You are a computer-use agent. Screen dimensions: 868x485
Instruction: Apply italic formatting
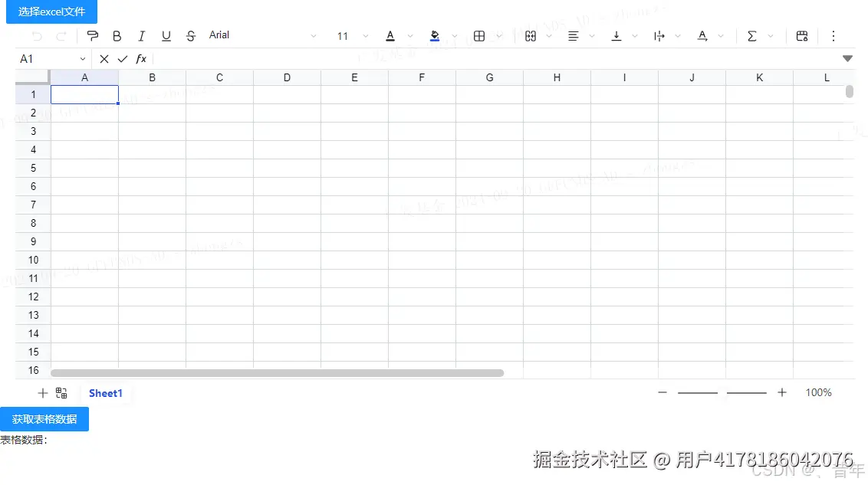[x=142, y=35]
